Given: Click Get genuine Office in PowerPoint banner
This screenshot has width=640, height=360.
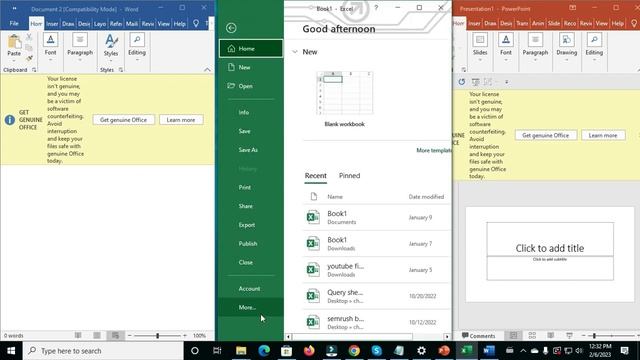Looking at the screenshot, I should (545, 135).
